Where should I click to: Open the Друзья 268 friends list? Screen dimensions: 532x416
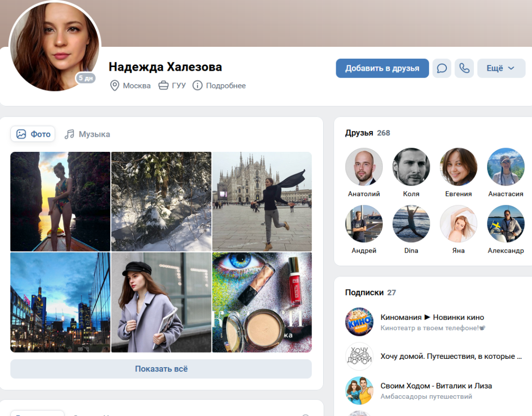point(367,133)
